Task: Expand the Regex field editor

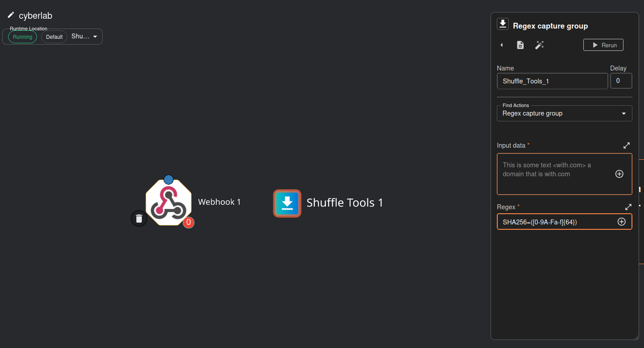Action: coord(628,207)
